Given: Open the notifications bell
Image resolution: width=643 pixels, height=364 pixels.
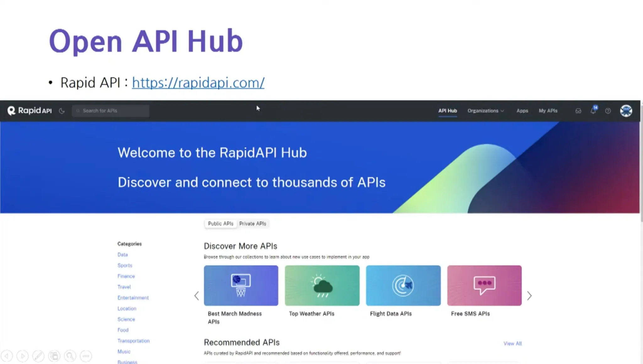Looking at the screenshot, I should point(593,110).
